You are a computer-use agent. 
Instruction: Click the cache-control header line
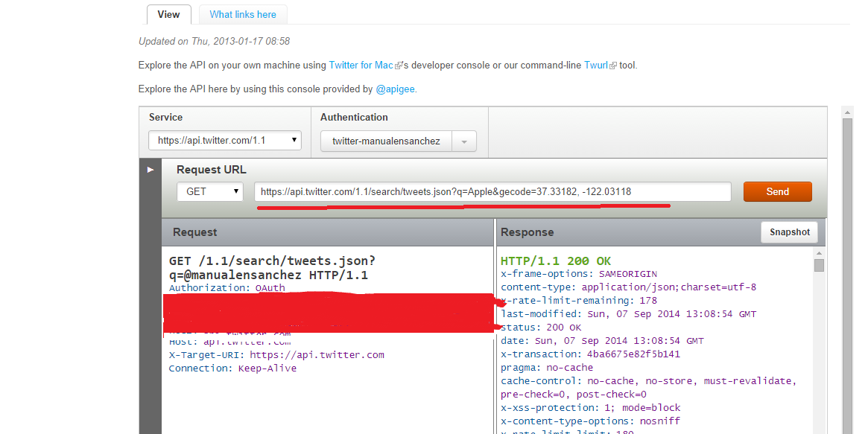pyautogui.click(x=649, y=388)
